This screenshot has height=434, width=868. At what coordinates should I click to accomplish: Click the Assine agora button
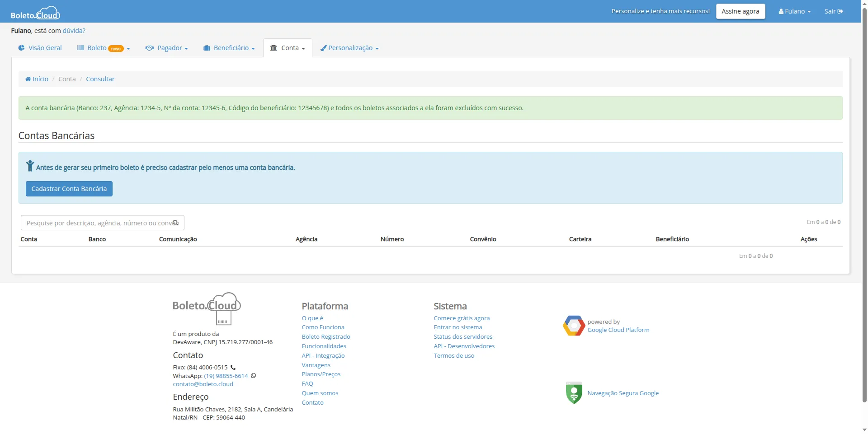740,11
